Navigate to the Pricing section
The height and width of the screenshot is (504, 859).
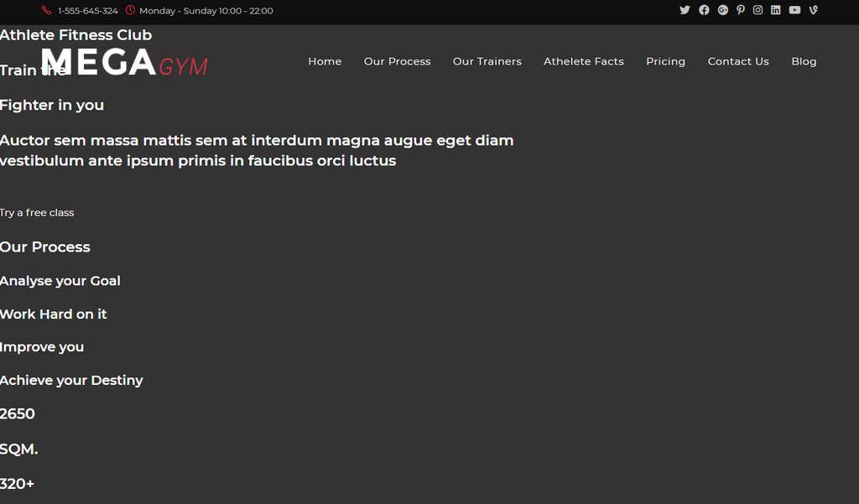point(665,61)
